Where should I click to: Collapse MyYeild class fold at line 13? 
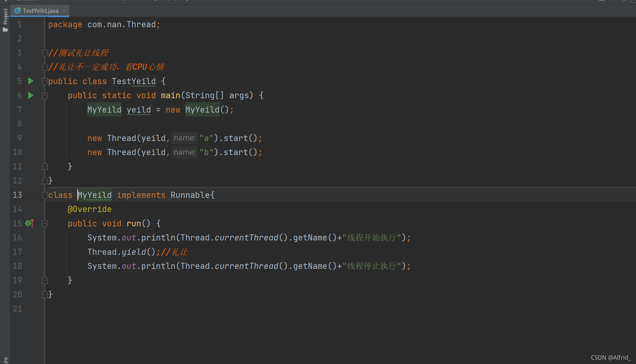[45, 195]
